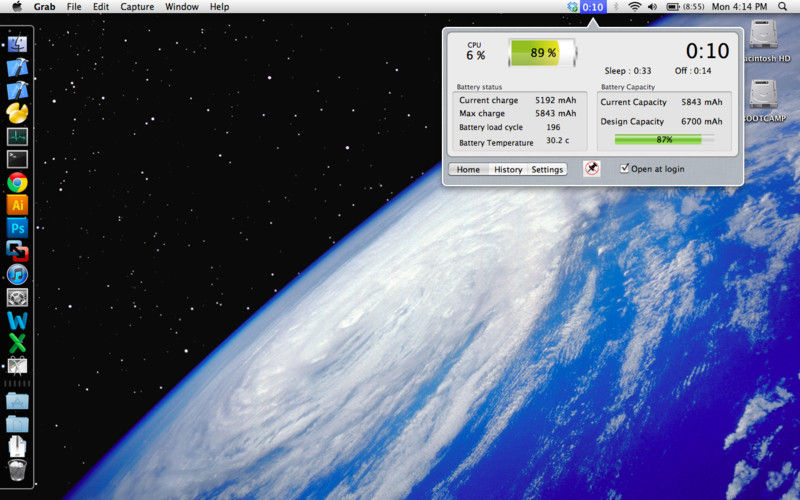Open System Preferences from the Dock

(17, 297)
